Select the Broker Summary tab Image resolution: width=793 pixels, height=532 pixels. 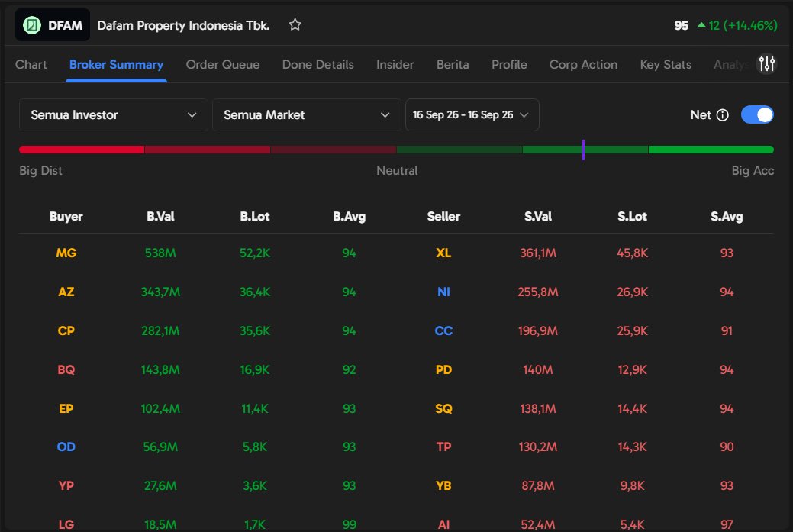coord(116,65)
